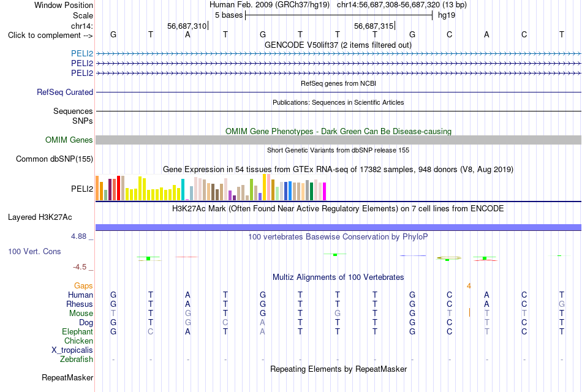The height and width of the screenshot is (392, 582).
Task: Click the PELI2 label beside GTEx chart
Action: coord(82,189)
